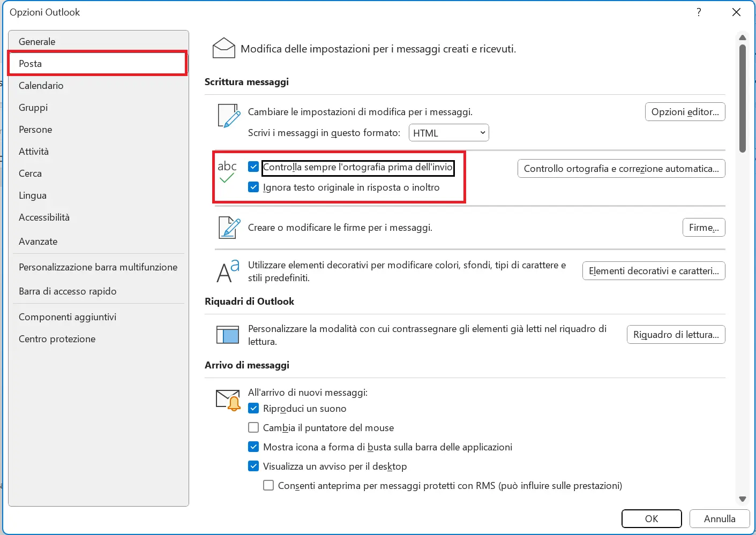
Task: Click the envelope with bell notification icon
Action: tap(228, 400)
